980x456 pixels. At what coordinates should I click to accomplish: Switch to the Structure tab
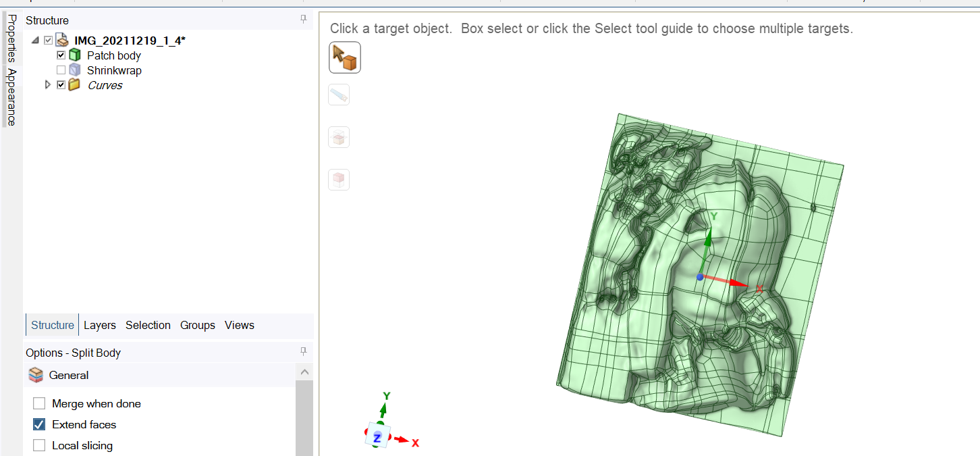click(52, 325)
